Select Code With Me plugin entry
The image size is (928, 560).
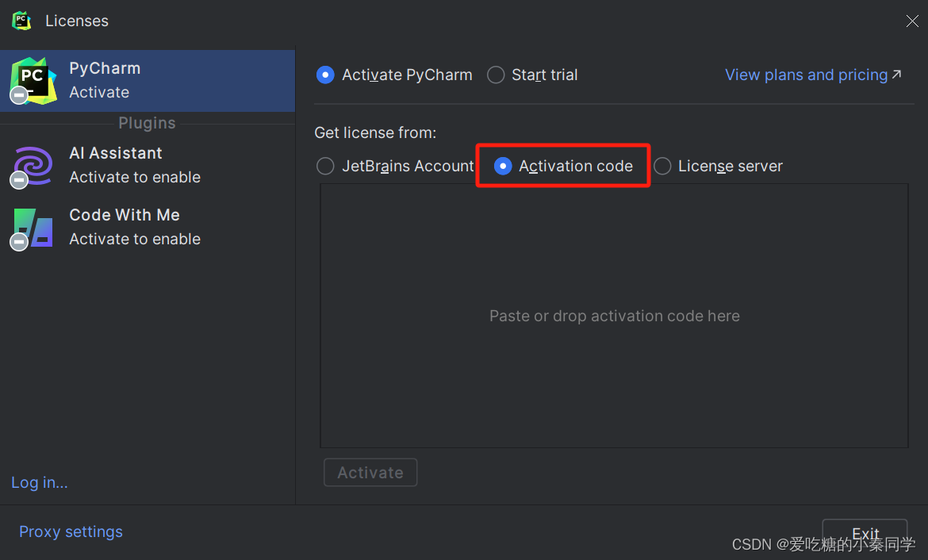coord(148,227)
